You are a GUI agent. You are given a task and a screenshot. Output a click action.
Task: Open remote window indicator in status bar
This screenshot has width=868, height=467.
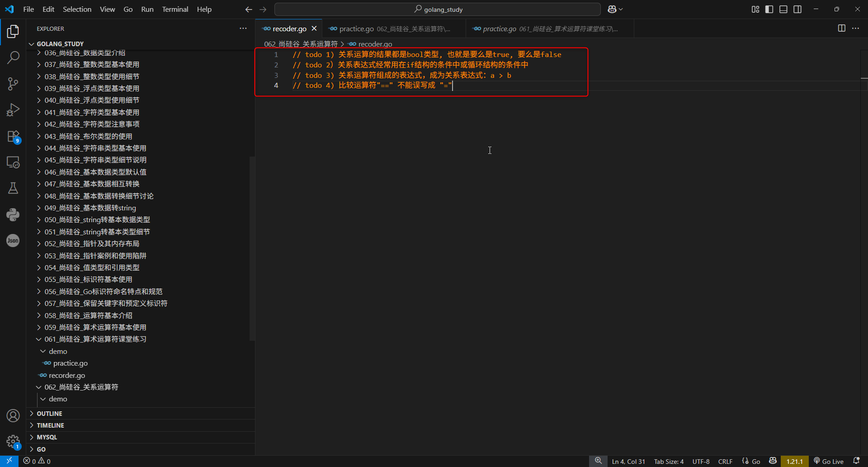click(x=9, y=461)
